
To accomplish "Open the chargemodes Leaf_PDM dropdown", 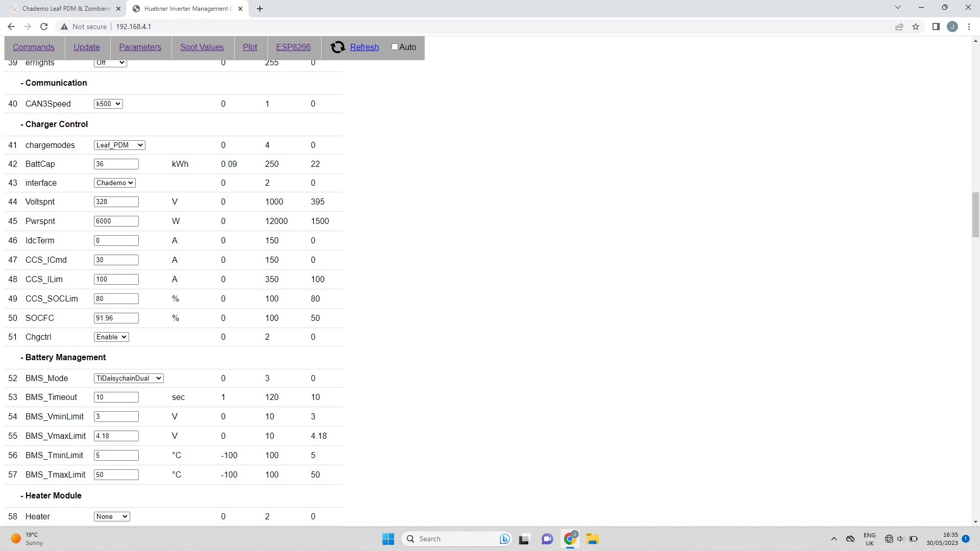I will 119,145.
